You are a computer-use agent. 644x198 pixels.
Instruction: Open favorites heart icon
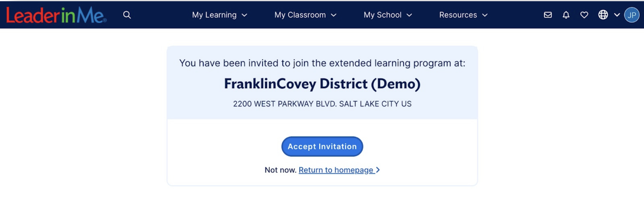[x=584, y=15]
